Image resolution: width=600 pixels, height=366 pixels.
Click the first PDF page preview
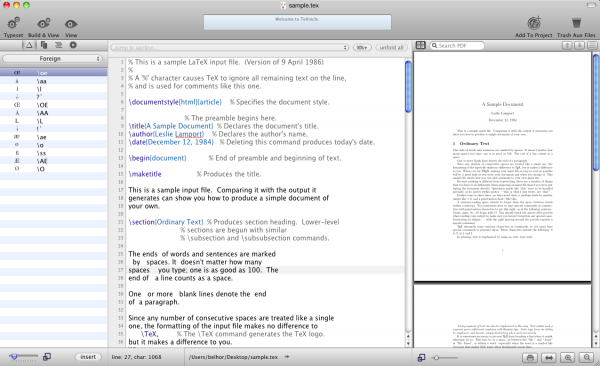point(502,167)
